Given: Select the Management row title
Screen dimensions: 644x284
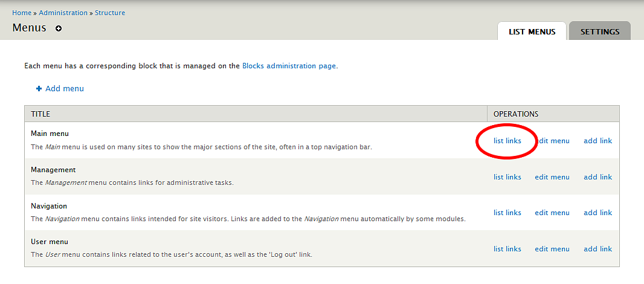Looking at the screenshot, I should (53, 170).
